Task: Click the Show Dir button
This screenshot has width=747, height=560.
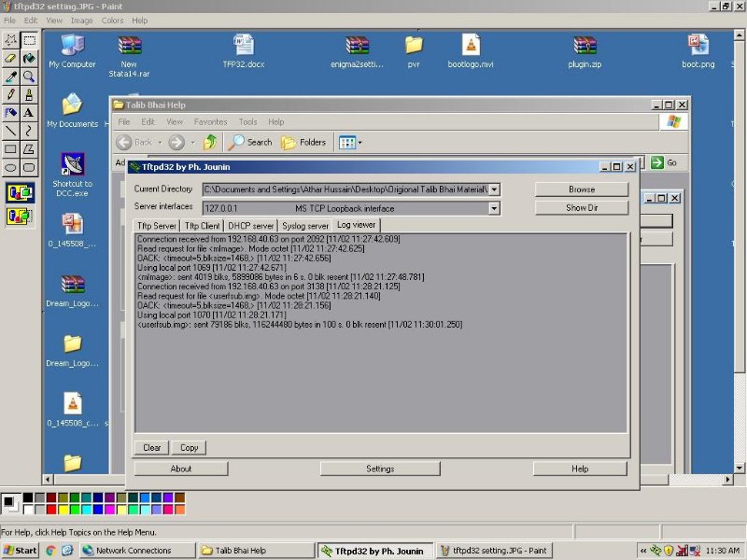Action: [582, 207]
